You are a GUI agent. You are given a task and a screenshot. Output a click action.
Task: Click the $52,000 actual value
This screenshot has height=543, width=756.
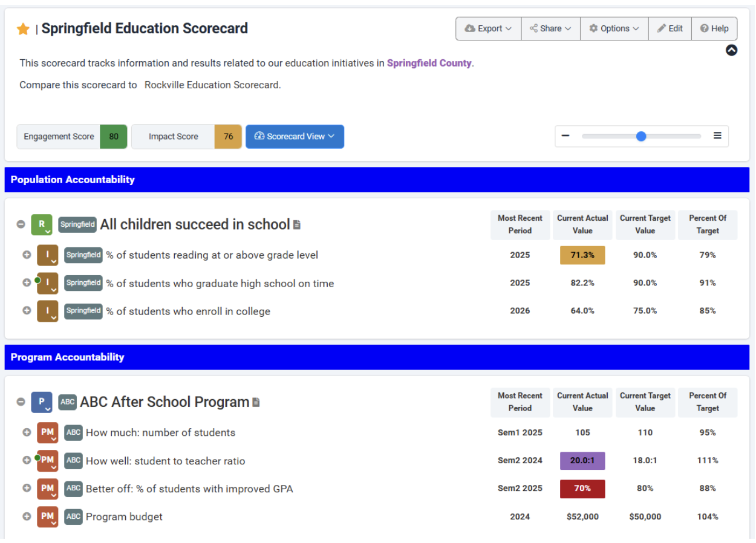click(x=582, y=517)
